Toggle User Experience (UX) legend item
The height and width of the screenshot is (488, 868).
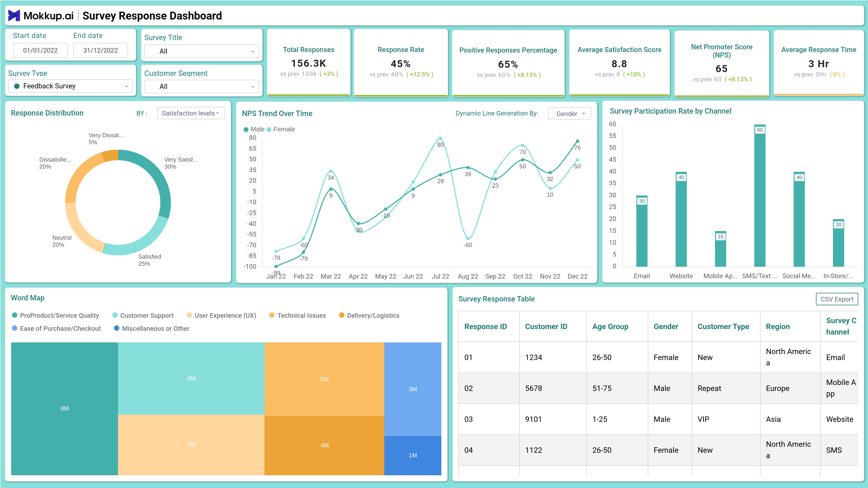point(221,316)
